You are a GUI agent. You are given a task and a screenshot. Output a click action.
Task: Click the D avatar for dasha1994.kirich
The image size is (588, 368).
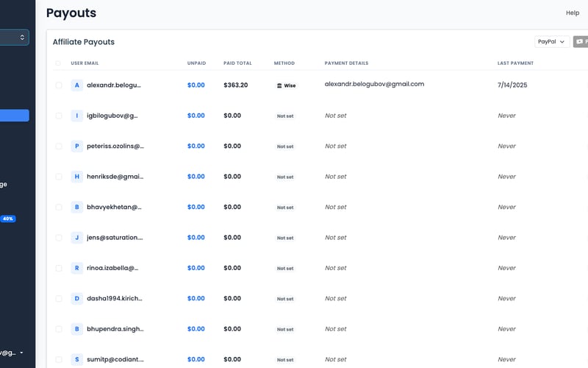(x=77, y=299)
